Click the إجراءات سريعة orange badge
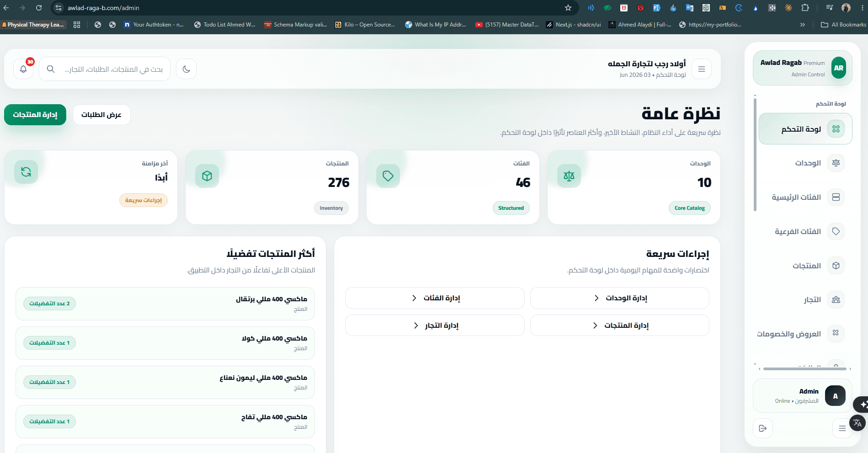The width and height of the screenshot is (868, 453). pos(144,200)
